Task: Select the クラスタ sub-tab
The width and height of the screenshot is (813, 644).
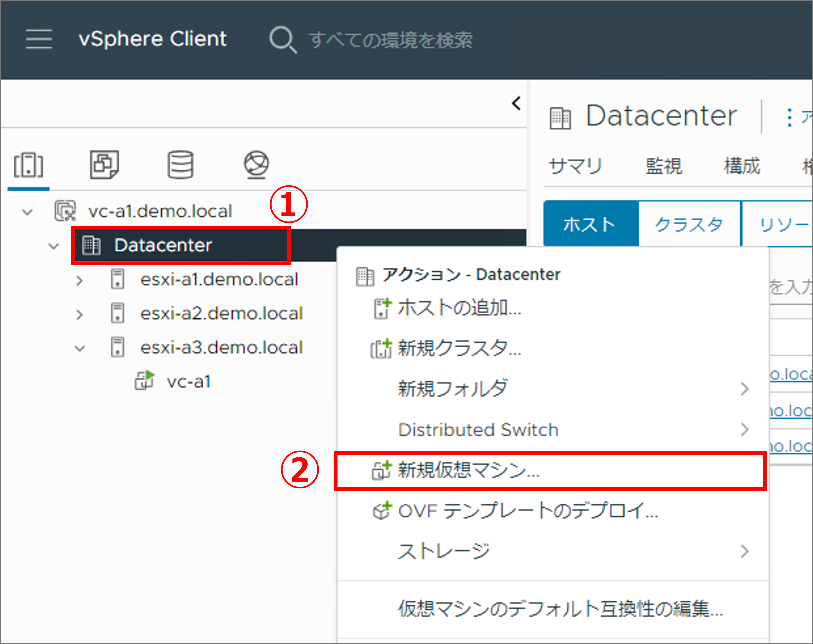Action: coord(689,224)
